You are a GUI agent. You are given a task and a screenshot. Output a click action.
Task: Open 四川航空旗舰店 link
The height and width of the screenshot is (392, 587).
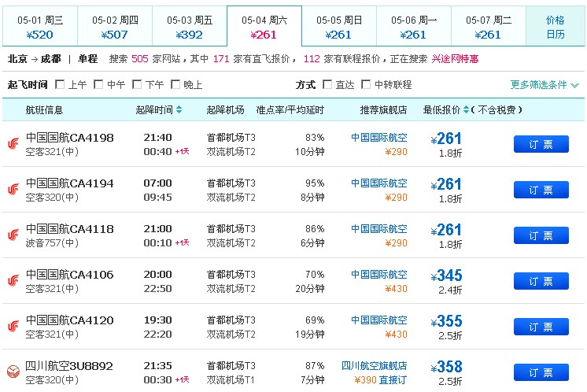[374, 366]
